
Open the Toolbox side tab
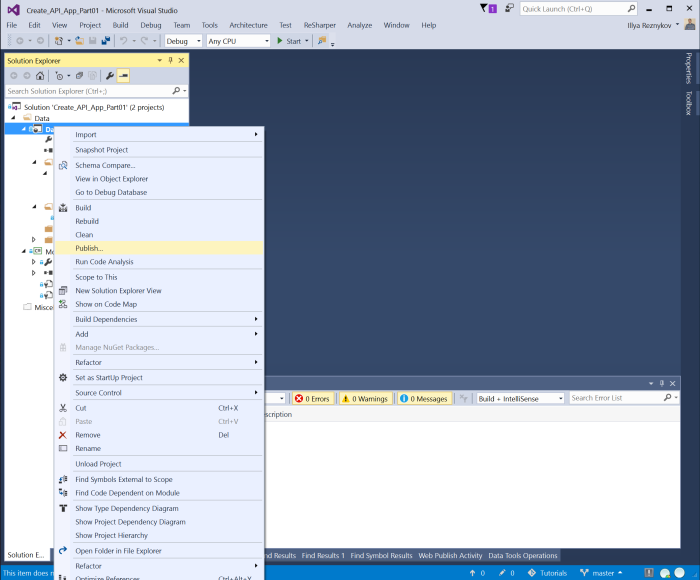point(688,103)
